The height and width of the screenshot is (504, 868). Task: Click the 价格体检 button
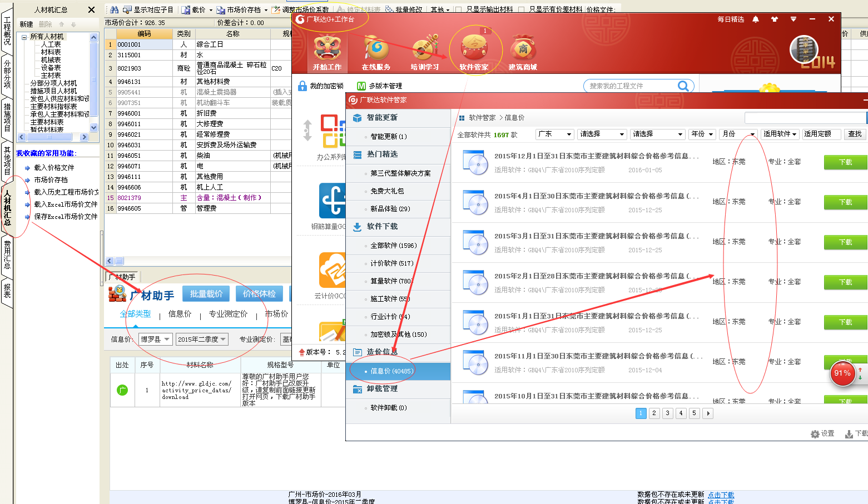260,294
